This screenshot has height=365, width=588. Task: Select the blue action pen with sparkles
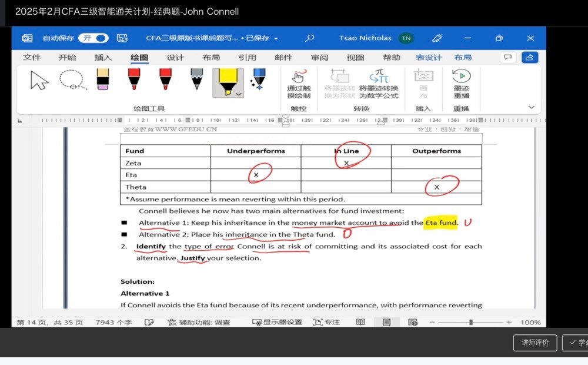tap(258, 79)
